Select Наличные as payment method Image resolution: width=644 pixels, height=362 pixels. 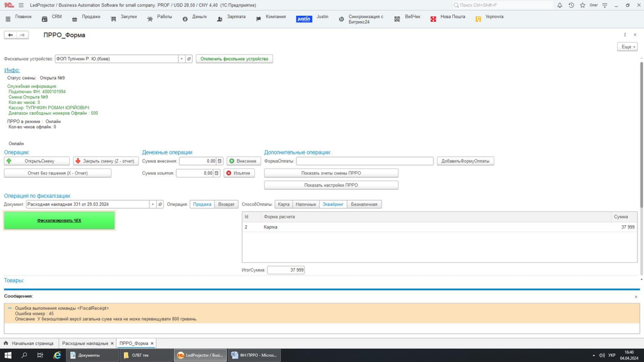click(305, 204)
